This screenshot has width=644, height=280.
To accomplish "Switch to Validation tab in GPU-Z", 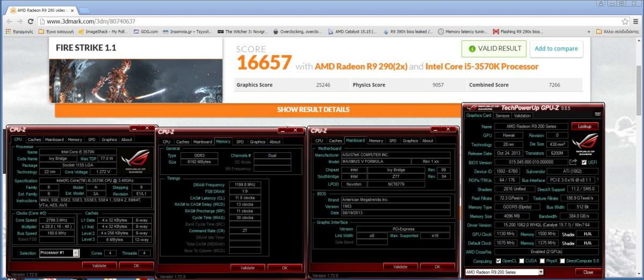I will point(522,115).
